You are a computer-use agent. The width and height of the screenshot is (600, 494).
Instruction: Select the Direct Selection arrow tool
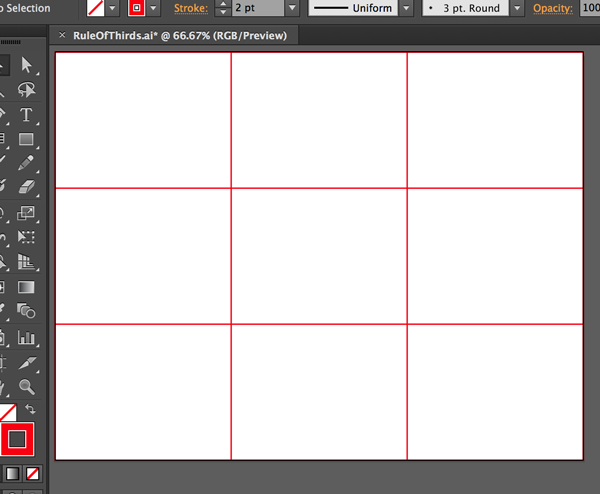click(26, 65)
